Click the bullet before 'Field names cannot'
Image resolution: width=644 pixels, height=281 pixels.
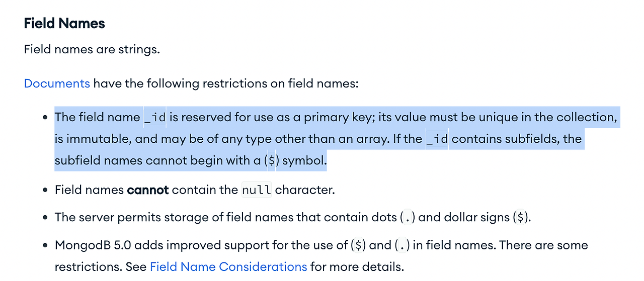click(x=45, y=191)
